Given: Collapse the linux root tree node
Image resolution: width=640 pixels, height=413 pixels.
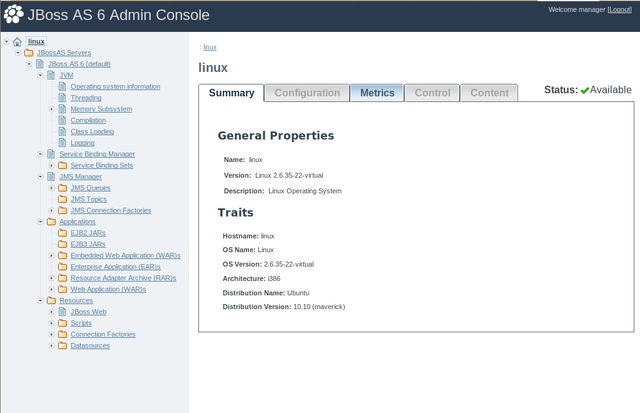Looking at the screenshot, I should [7, 41].
